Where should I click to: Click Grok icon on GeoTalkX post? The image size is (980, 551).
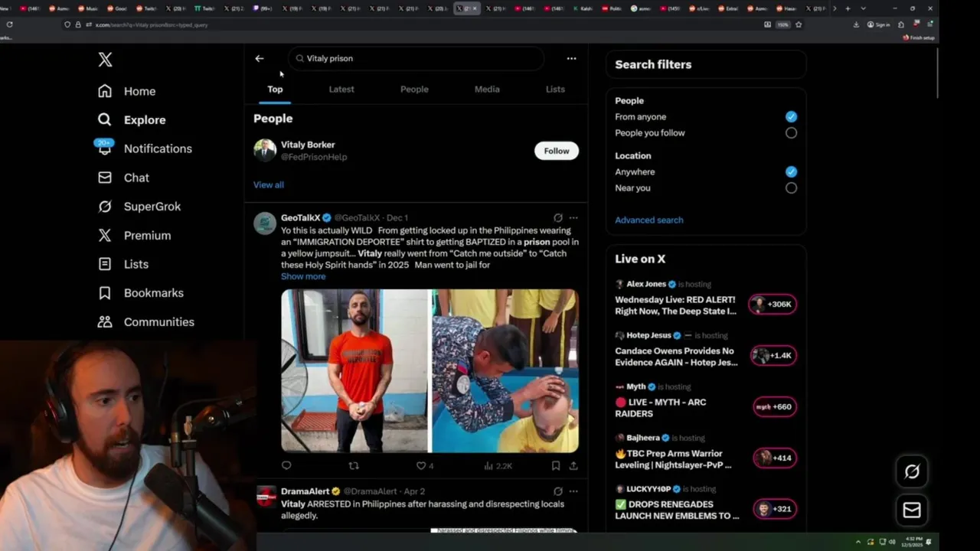click(557, 218)
